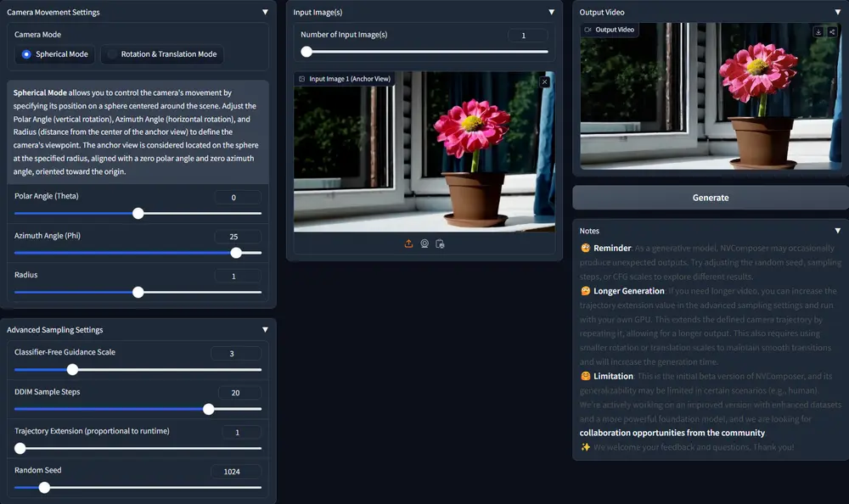Collapse the Advanced Sampling Settings panel
Image resolution: width=849 pixels, height=504 pixels.
click(x=265, y=330)
